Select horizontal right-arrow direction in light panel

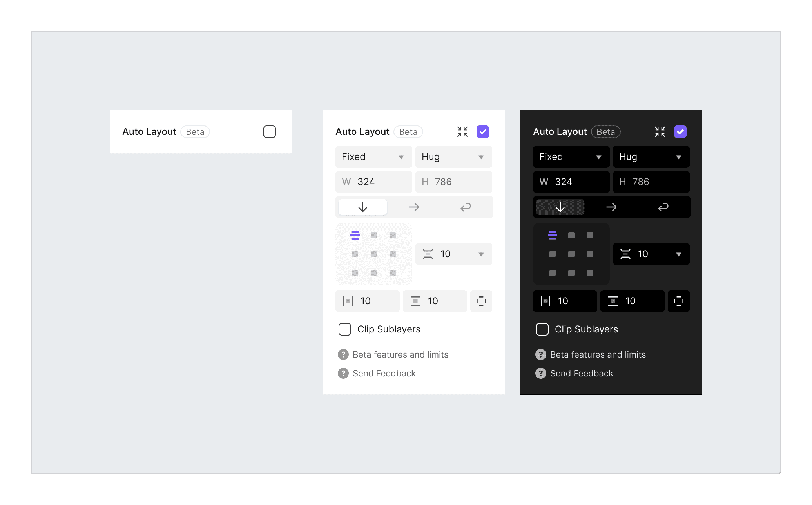tap(414, 207)
